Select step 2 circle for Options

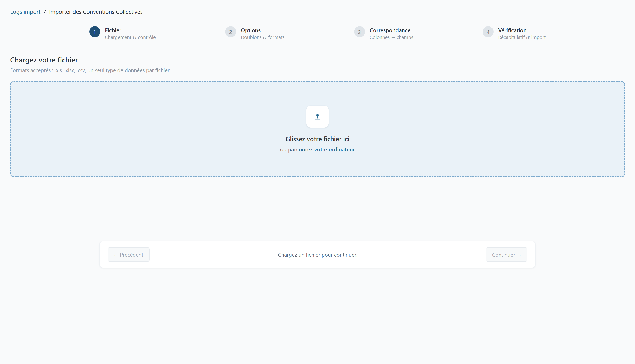click(x=231, y=32)
